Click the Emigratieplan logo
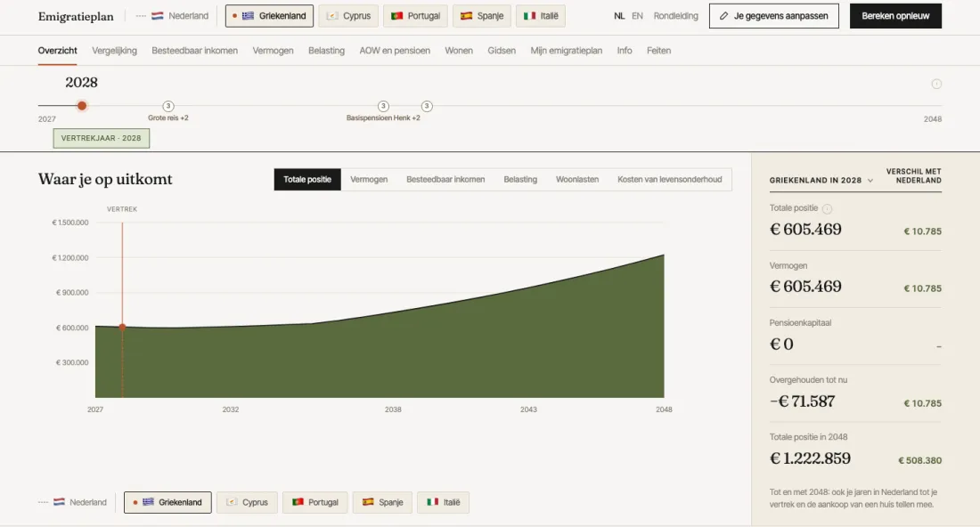 [76, 16]
